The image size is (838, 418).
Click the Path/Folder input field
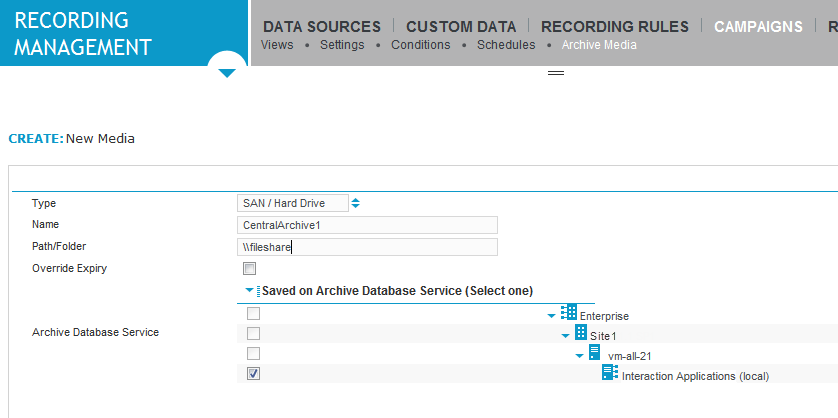pyautogui.click(x=367, y=246)
